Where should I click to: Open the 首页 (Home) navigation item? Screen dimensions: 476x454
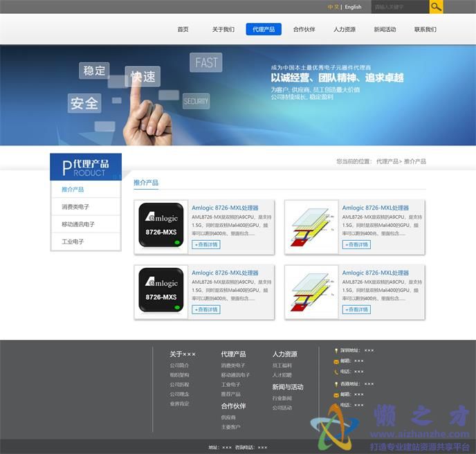[x=183, y=30]
